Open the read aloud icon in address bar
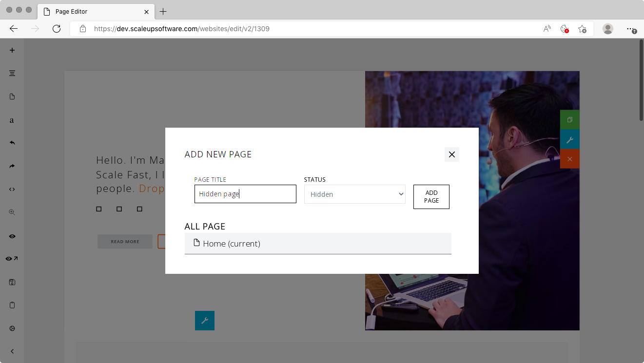The image size is (644, 363). [547, 29]
